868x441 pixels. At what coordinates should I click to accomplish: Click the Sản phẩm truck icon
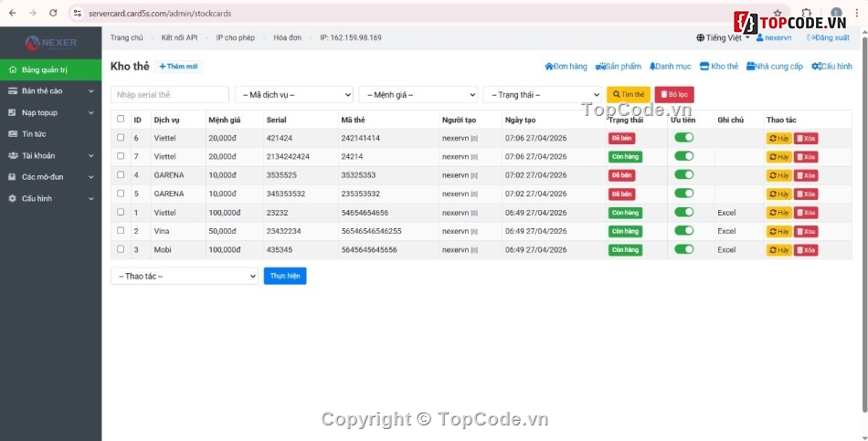tap(600, 67)
